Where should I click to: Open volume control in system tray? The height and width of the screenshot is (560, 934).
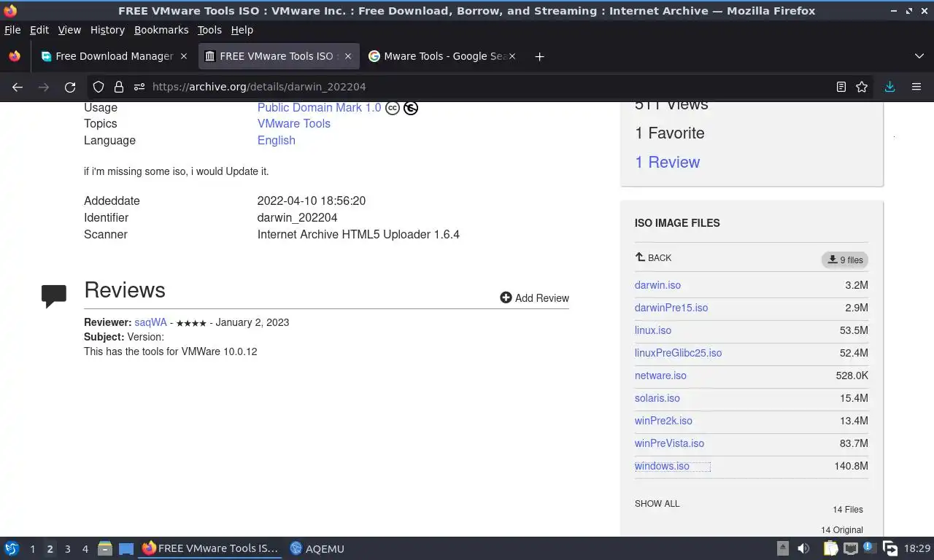(x=803, y=548)
